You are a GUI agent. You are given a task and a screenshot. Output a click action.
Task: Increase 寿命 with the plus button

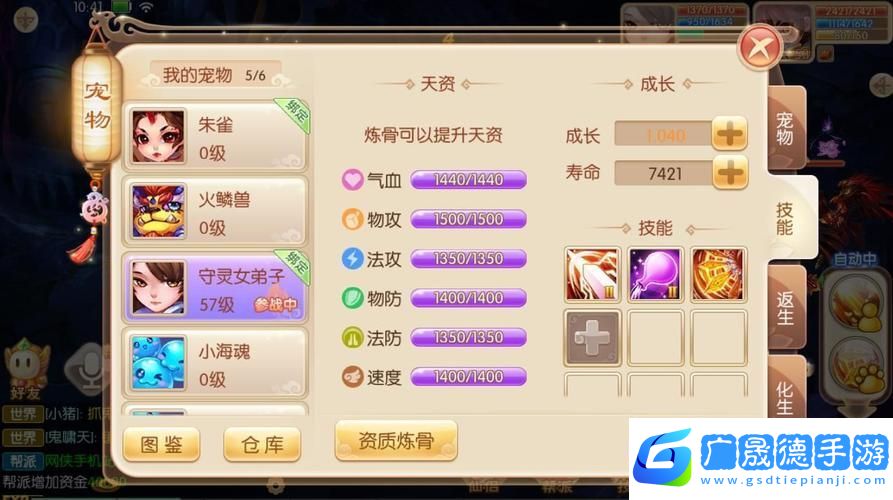[730, 173]
